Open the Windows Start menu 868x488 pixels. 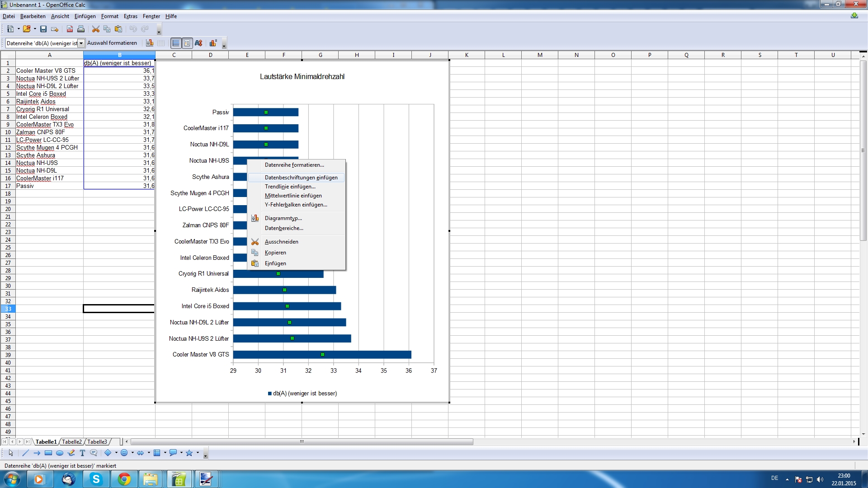pos(12,479)
